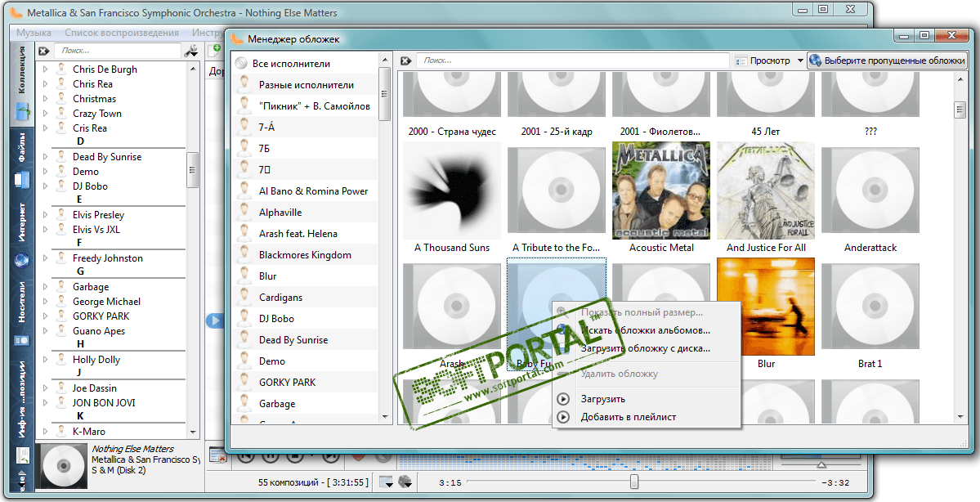
Task: Select Arash feat. Helena artist
Action: click(305, 234)
